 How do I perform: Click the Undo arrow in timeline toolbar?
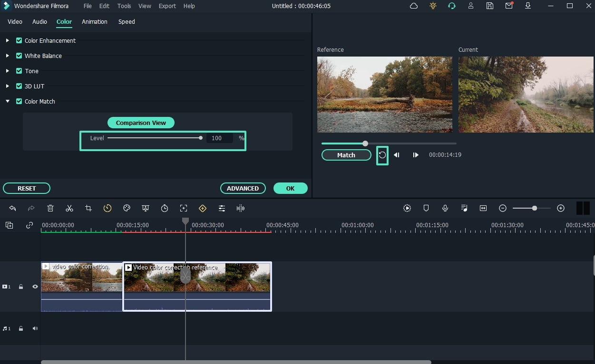tap(12, 208)
